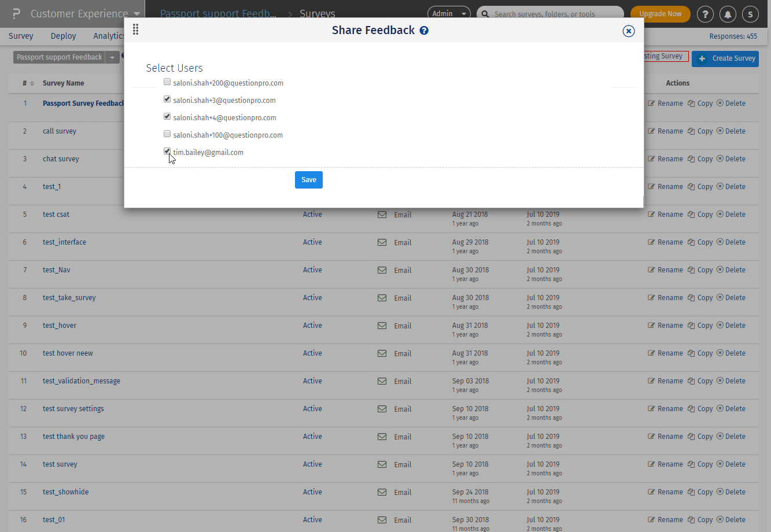Click the Active status in test thank you page row
771x532 pixels.
(x=312, y=437)
